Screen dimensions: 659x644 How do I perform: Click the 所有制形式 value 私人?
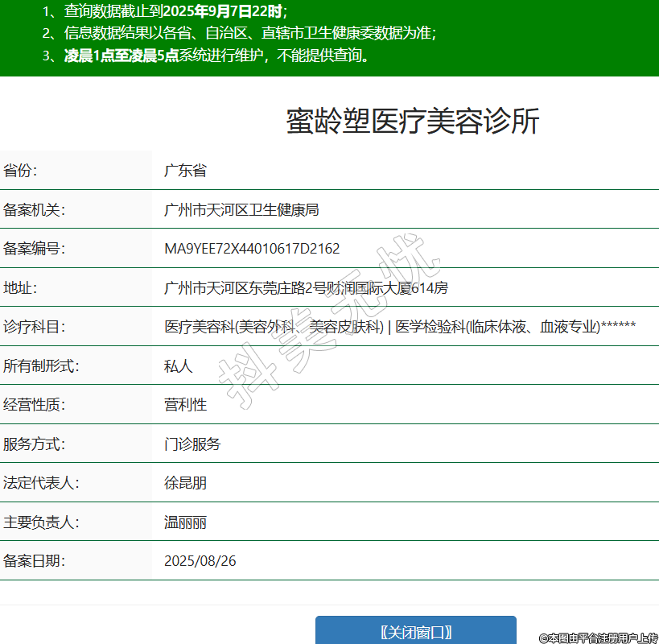[x=179, y=366]
